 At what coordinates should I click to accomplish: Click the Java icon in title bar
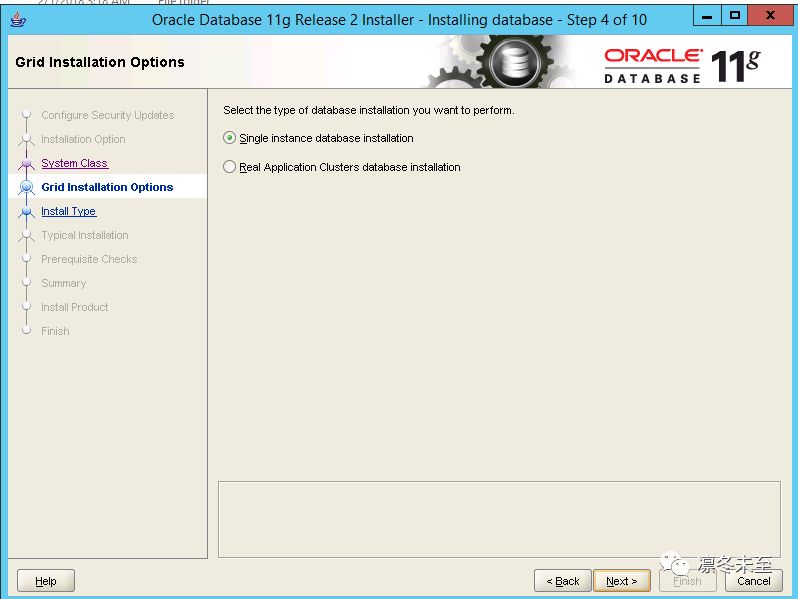pos(18,20)
